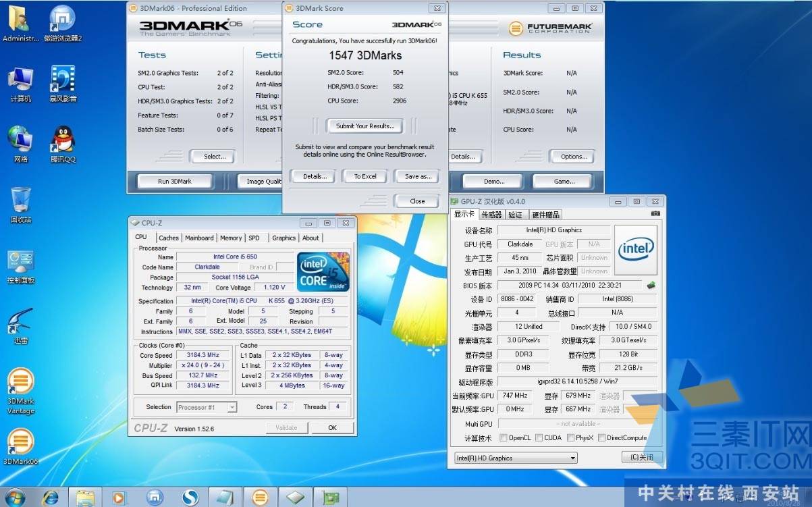Open the 硬件赠品 tab in GPU-Z
The height and width of the screenshot is (507, 812).
click(546, 215)
